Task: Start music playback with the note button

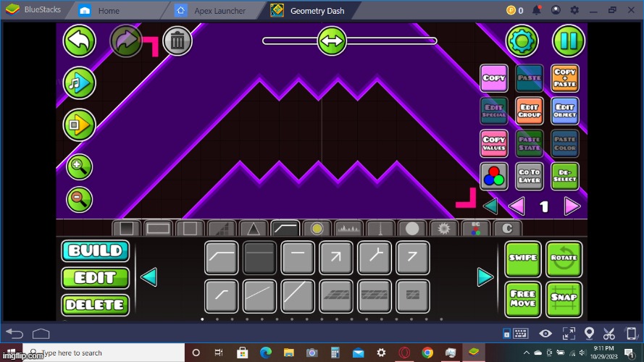Action: click(79, 83)
